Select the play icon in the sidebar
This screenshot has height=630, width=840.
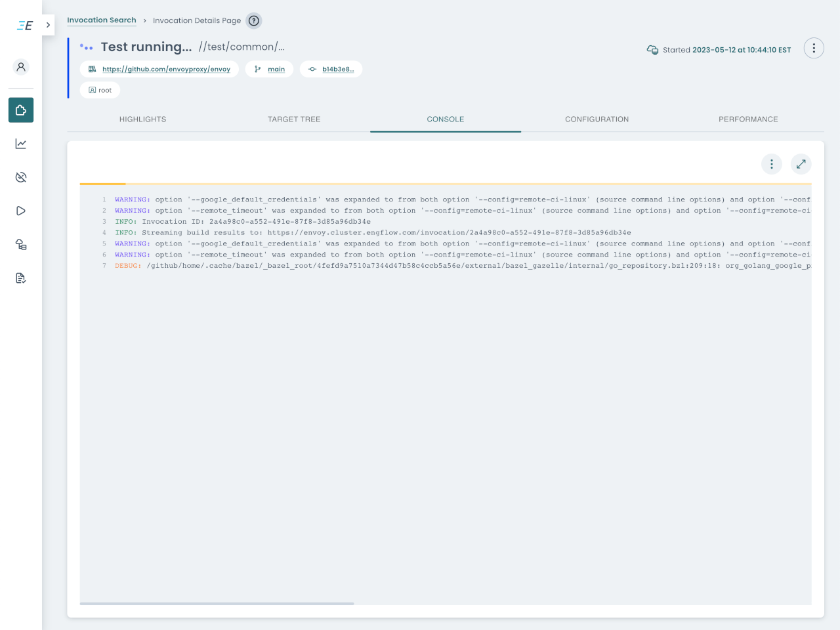(20, 210)
